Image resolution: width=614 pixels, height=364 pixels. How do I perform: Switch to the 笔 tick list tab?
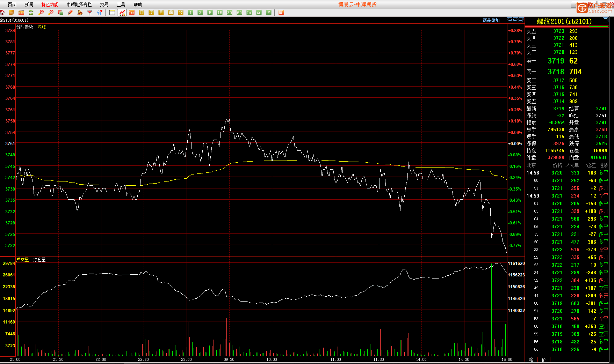531,359
